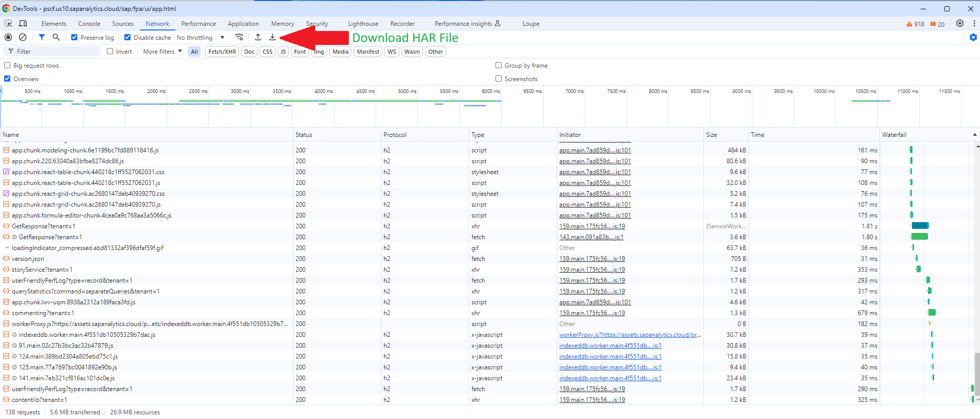Click the 20 issues indicator
This screenshot has width=980, height=419.
[x=938, y=24]
